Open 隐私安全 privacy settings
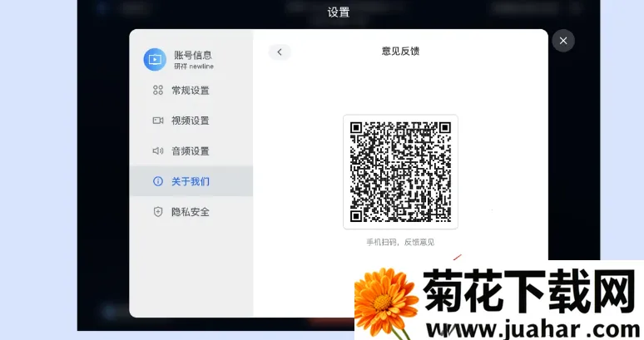The height and width of the screenshot is (340, 644). click(191, 212)
